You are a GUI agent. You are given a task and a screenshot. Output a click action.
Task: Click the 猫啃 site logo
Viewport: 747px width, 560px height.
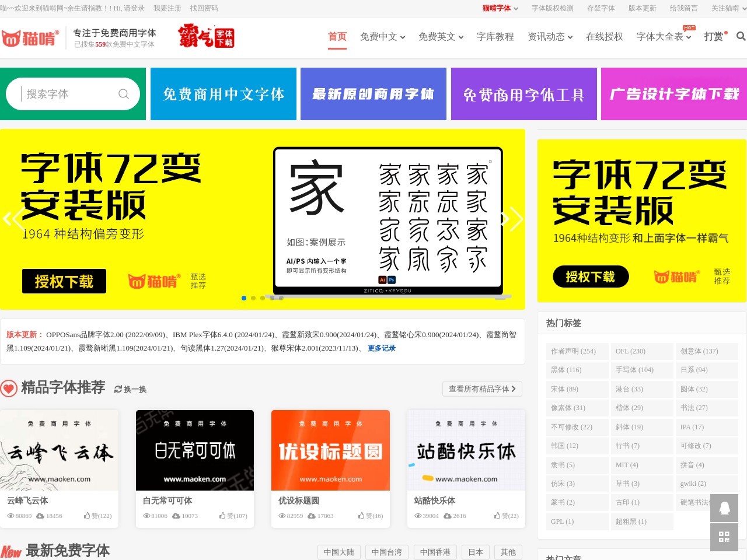pyautogui.click(x=30, y=36)
